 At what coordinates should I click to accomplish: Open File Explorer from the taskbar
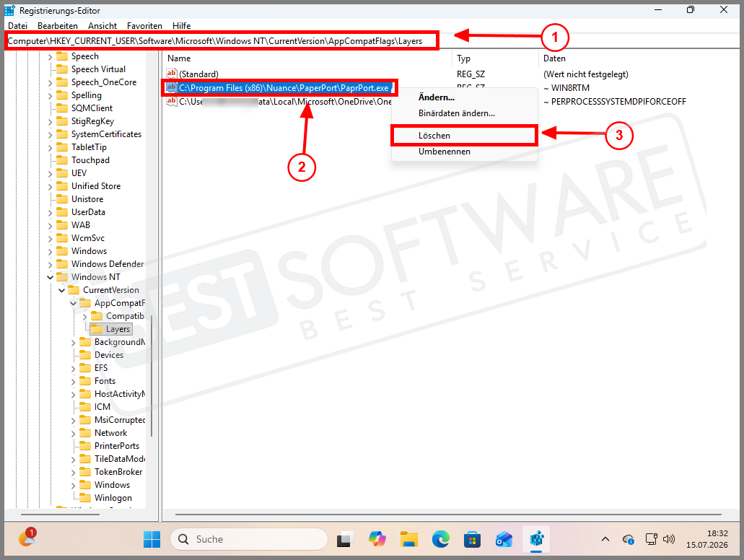click(x=408, y=540)
